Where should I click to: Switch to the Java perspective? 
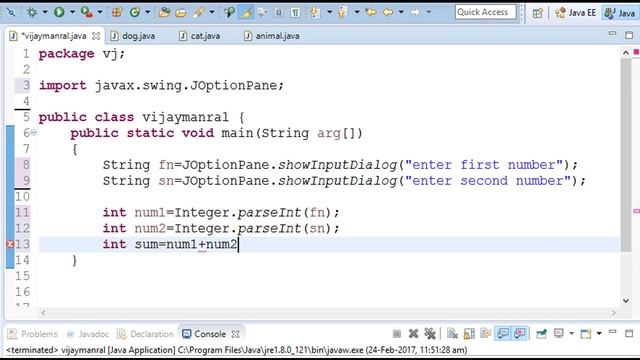pos(620,13)
